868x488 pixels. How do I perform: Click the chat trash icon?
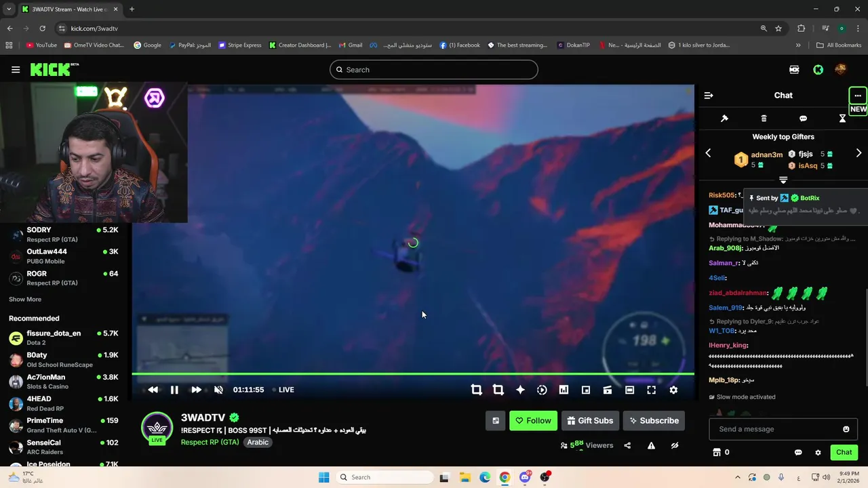pyautogui.click(x=764, y=119)
